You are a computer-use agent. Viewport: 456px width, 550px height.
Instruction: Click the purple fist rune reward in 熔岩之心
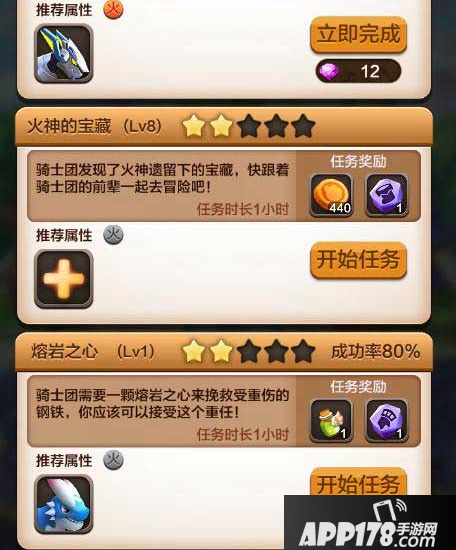[x=387, y=420]
